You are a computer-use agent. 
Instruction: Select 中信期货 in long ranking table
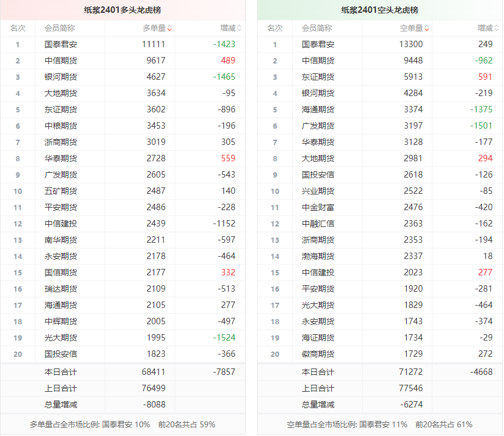click(61, 61)
